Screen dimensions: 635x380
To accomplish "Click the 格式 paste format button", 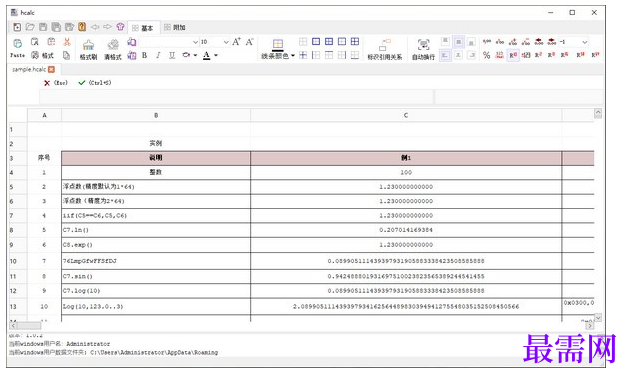I will [x=43, y=56].
